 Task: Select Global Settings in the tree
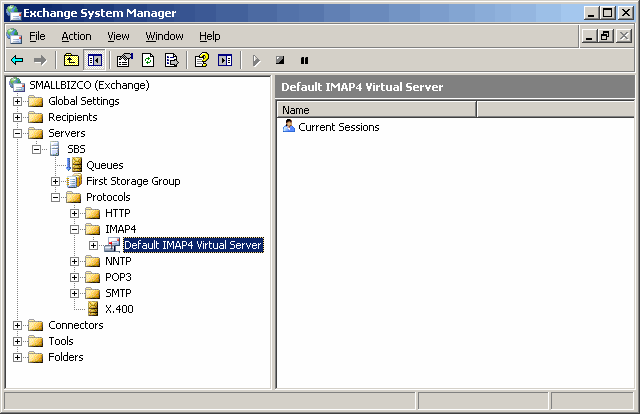(x=84, y=101)
